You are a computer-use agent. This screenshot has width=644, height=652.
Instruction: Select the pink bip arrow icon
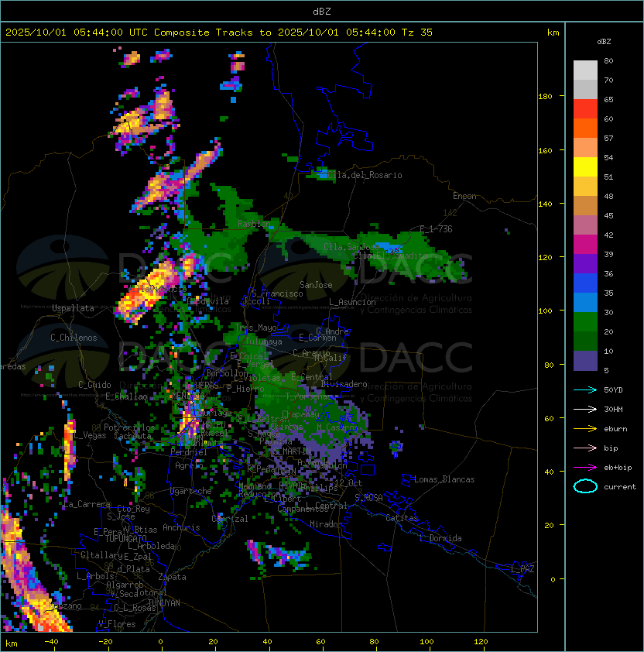point(585,448)
